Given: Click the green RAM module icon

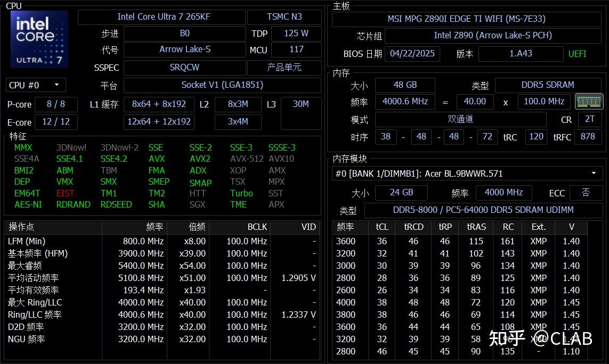Looking at the screenshot, I should 589,101.
